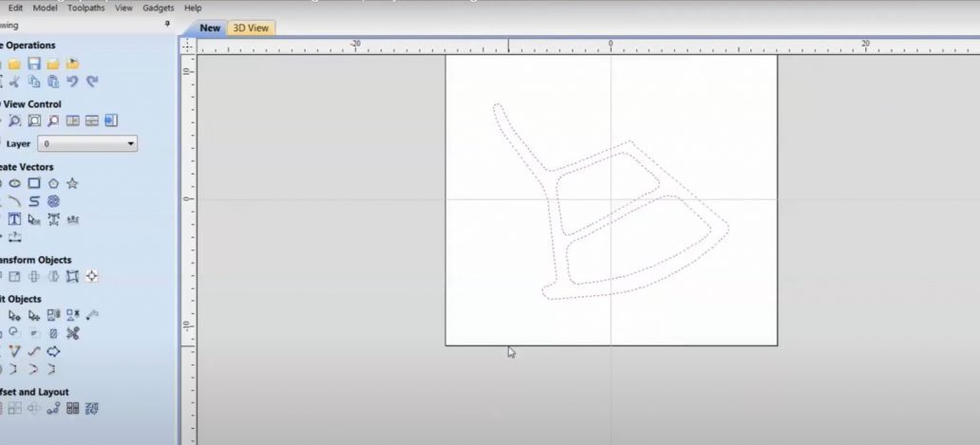Select the Draw Star tool
This screenshot has width=980, height=445.
[72, 183]
